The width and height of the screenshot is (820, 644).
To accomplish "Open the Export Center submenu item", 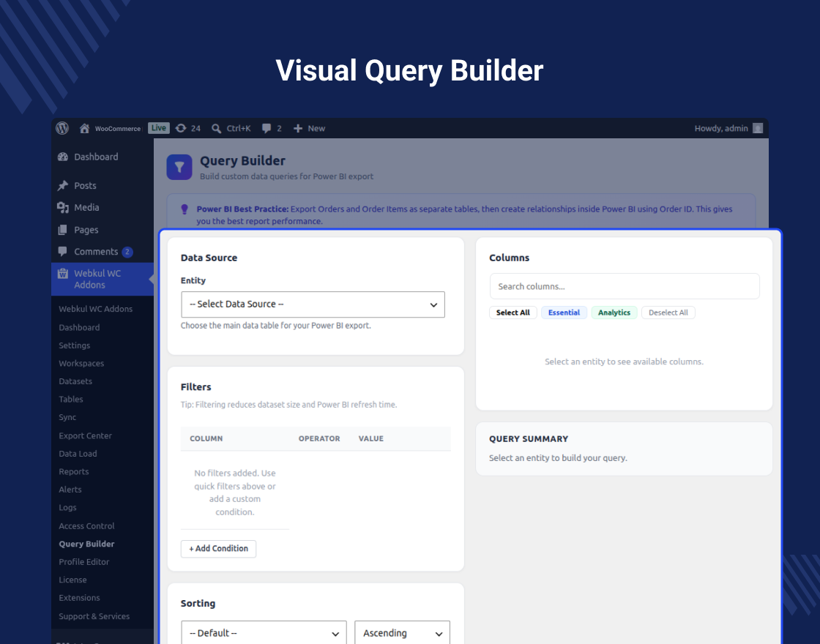I will (85, 435).
